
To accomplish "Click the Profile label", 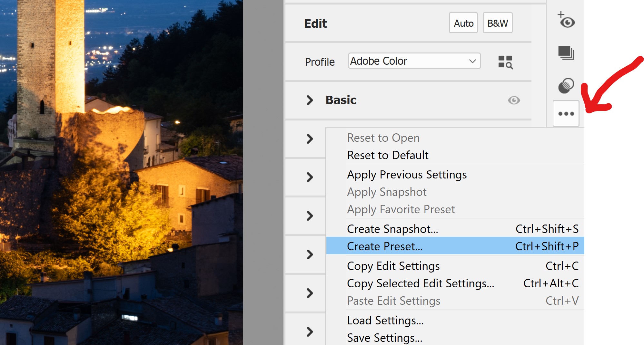I will 320,62.
